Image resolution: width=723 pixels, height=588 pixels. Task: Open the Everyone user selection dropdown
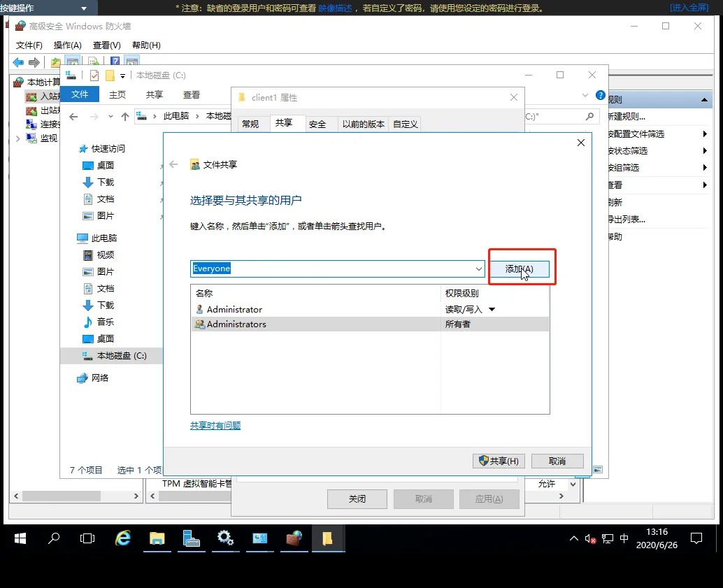pyautogui.click(x=478, y=268)
